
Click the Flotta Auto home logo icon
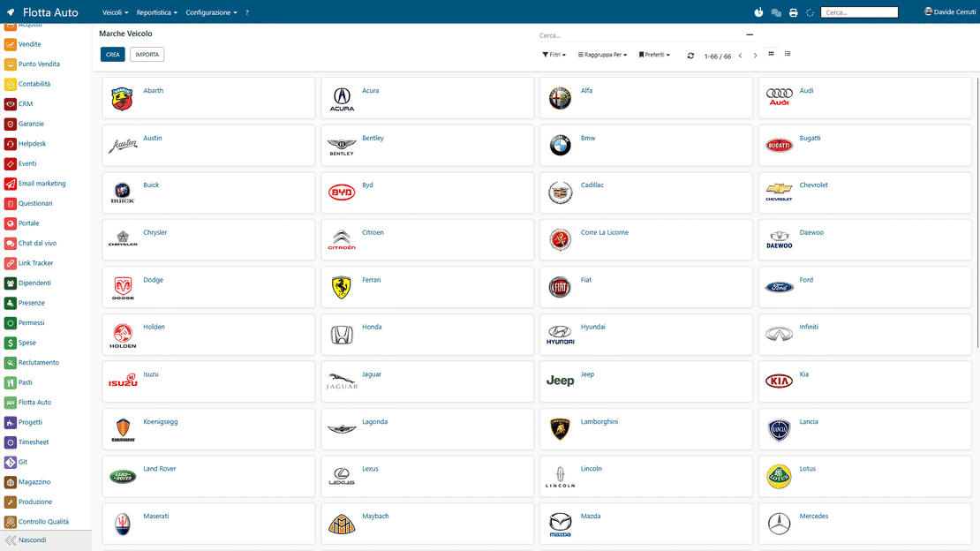11,11
